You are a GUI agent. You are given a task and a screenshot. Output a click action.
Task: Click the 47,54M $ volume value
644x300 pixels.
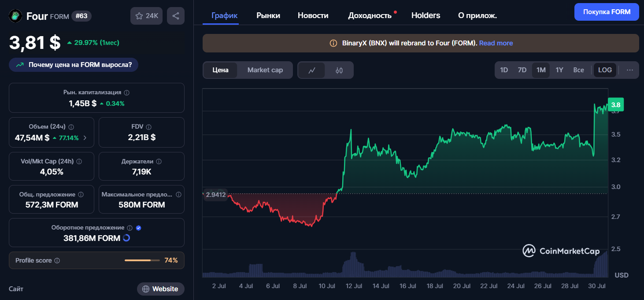pos(32,138)
